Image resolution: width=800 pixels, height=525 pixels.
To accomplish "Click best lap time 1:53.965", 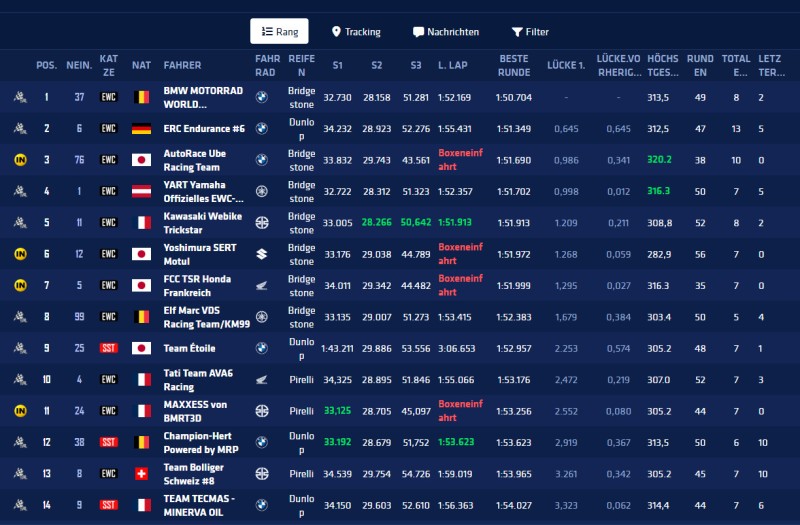I will coord(514,474).
